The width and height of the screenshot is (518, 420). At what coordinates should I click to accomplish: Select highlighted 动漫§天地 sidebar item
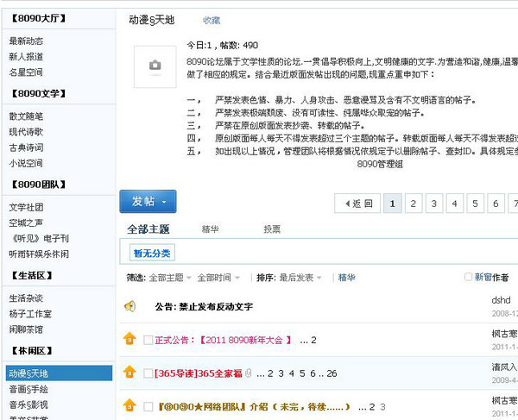click(59, 373)
